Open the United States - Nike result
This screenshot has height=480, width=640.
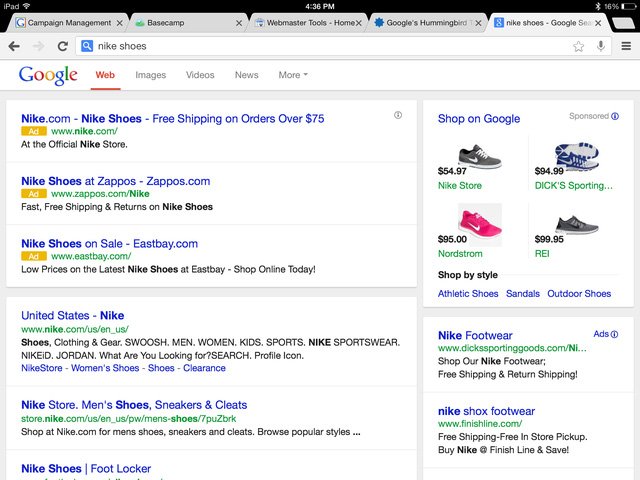pyautogui.click(x=73, y=316)
